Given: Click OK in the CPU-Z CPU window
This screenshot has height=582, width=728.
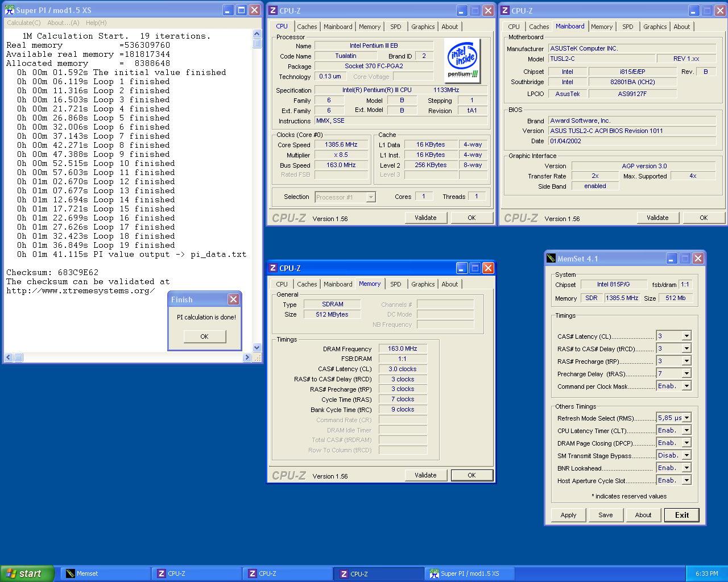Looking at the screenshot, I should click(471, 218).
